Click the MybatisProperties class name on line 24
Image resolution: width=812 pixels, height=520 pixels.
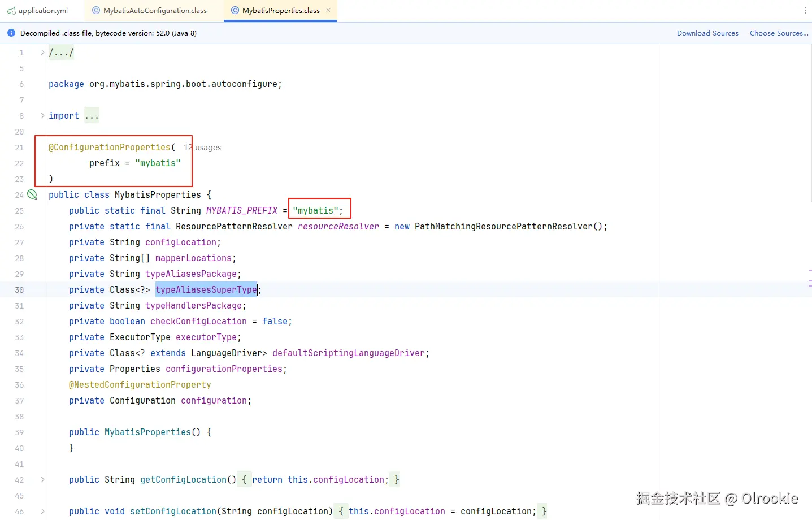pyautogui.click(x=158, y=195)
